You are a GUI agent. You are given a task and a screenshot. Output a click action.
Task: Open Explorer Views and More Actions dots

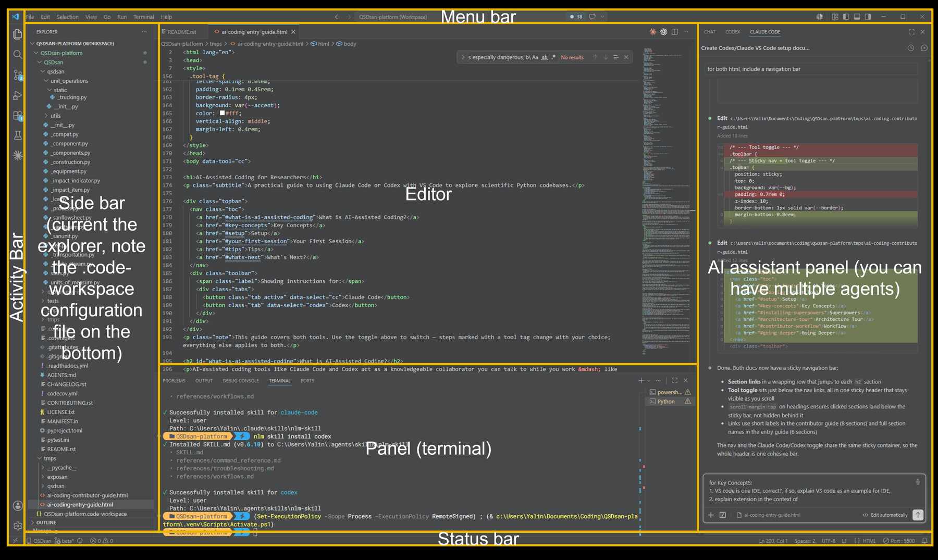pos(144,32)
